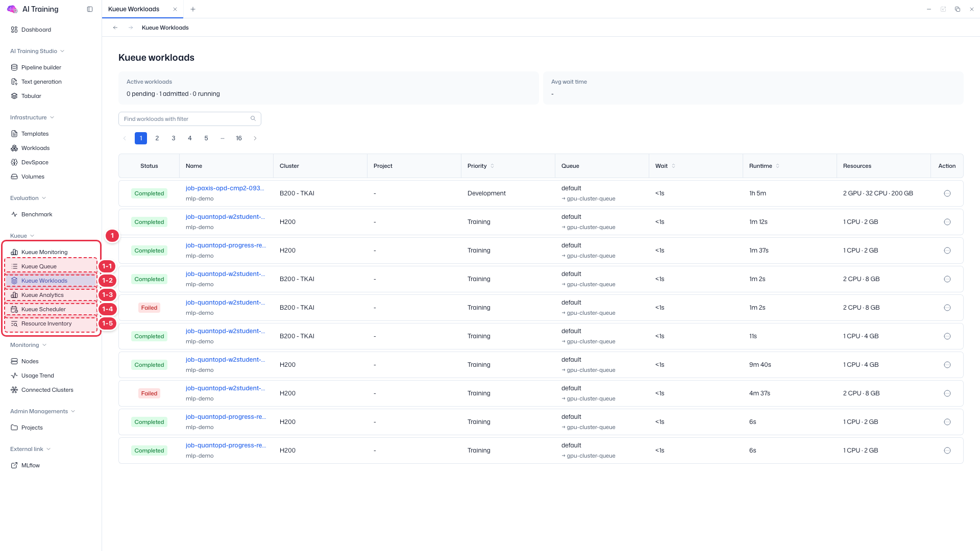Go to page 2 of workloads
The image size is (980, 551).
(157, 138)
